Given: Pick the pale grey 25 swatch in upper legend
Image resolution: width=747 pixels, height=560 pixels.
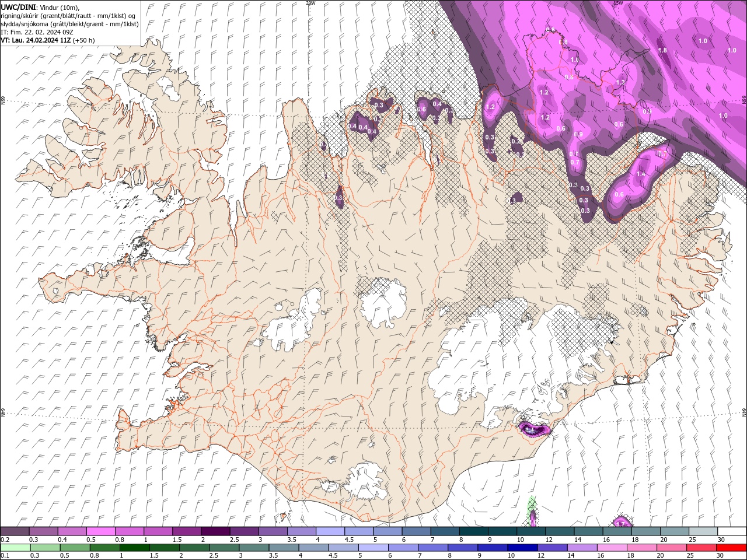Looking at the screenshot, I should (x=704, y=531).
